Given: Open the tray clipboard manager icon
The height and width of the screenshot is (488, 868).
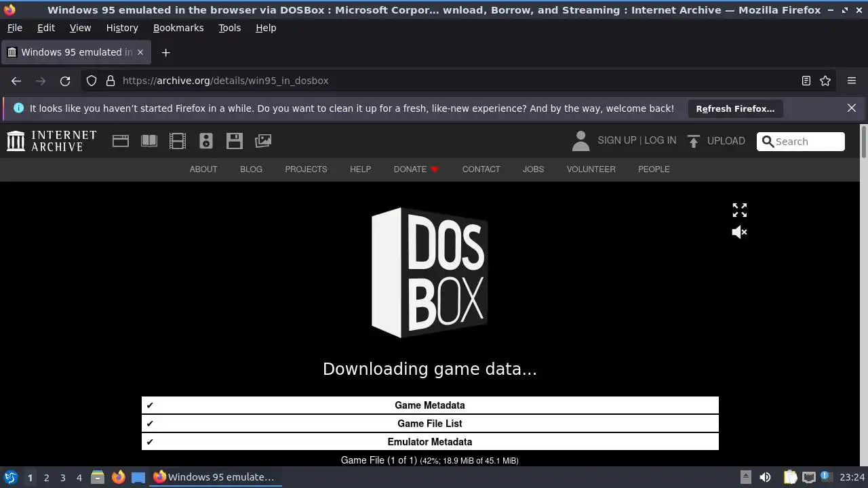Looking at the screenshot, I should pos(790,477).
